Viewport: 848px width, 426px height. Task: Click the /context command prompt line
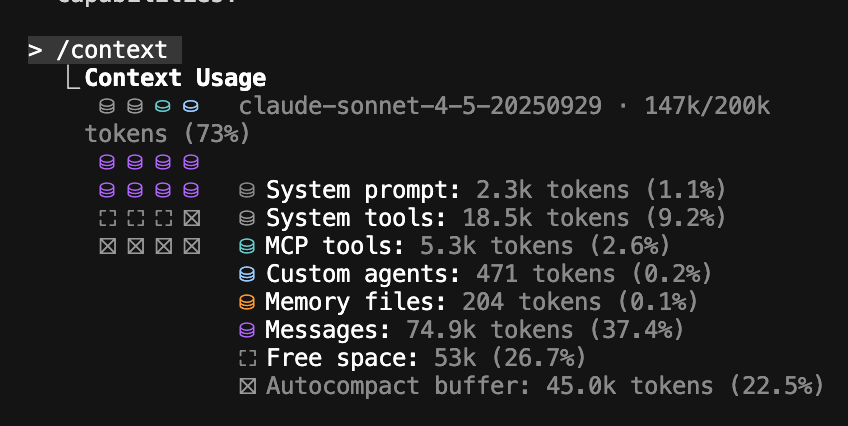[104, 50]
